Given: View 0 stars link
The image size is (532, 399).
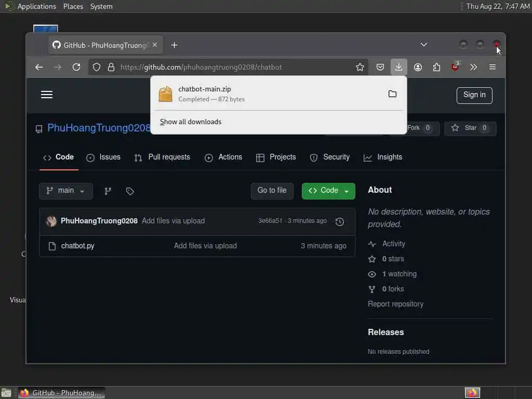Looking at the screenshot, I should (393, 259).
